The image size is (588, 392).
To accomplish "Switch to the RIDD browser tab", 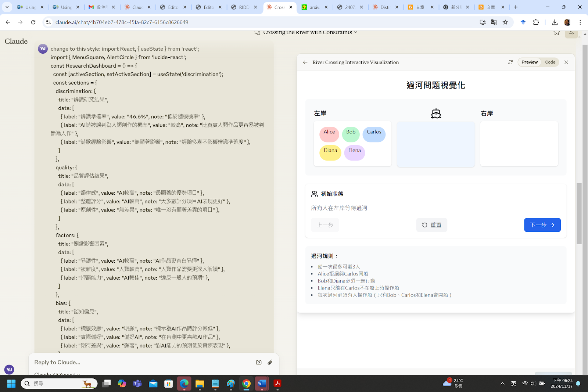I will [244, 7].
